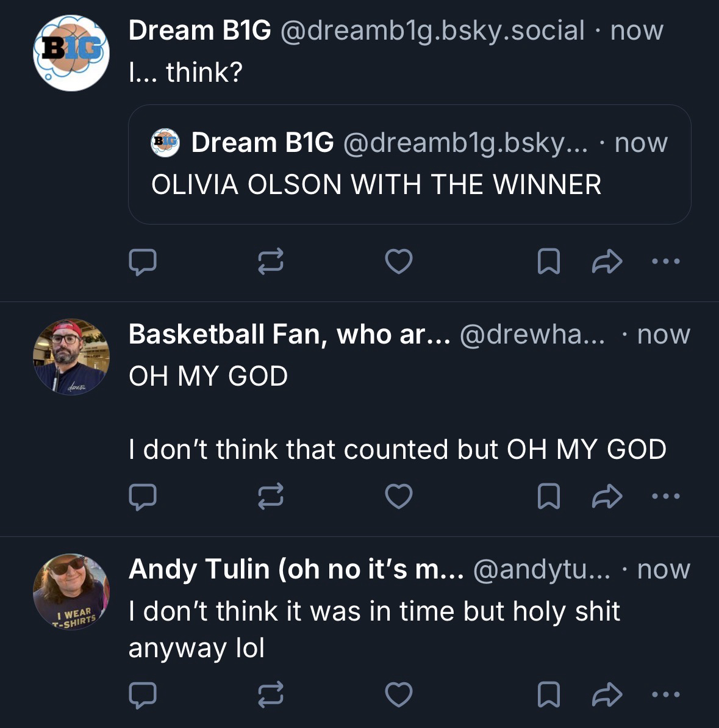
Task: Visit the @dreamb1g.bsky.social handle link
Action: (x=432, y=31)
